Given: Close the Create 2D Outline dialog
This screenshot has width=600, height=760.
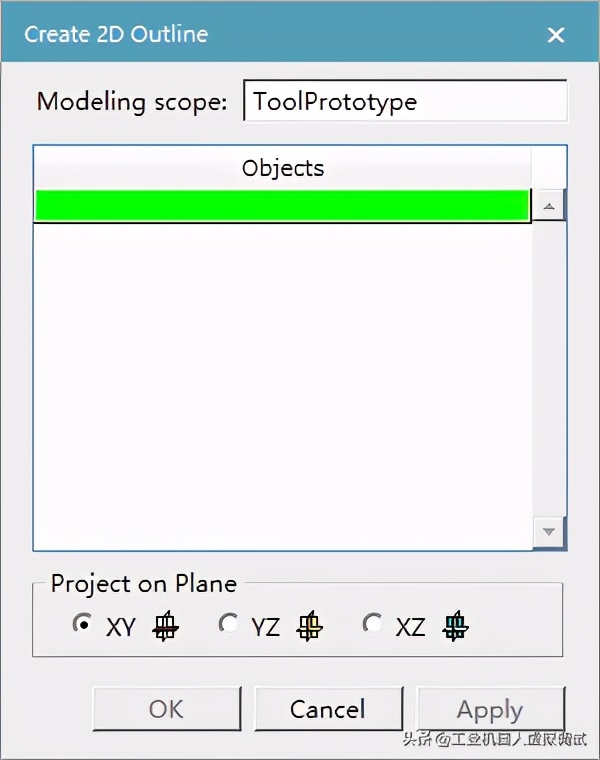Looking at the screenshot, I should pyautogui.click(x=556, y=35).
